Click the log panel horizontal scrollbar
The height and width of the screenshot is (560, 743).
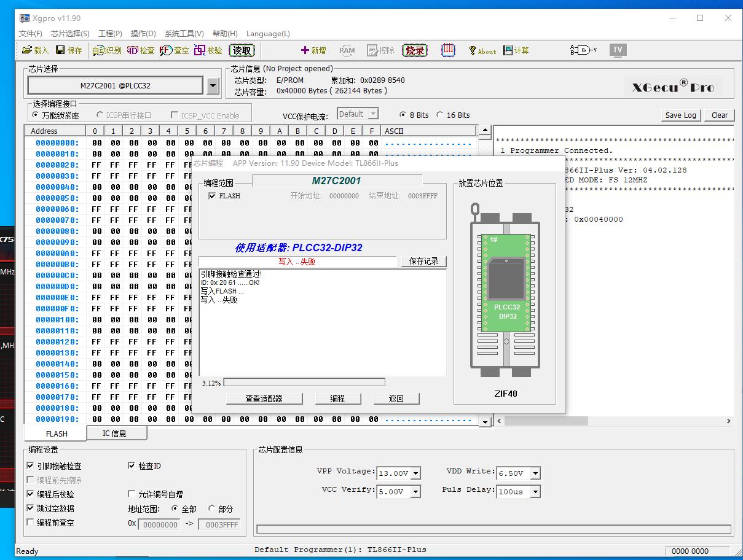coord(615,421)
